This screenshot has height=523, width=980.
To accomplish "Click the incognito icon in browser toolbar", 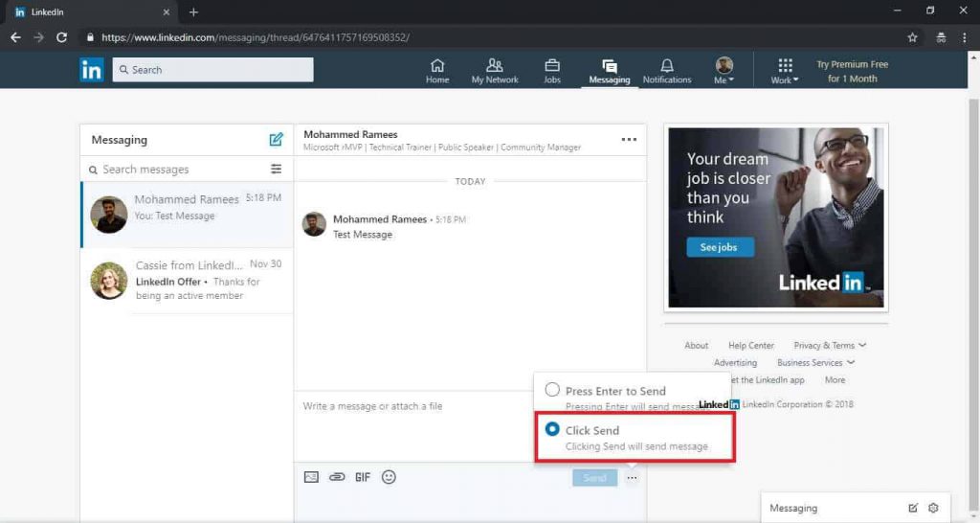I will (x=941, y=37).
